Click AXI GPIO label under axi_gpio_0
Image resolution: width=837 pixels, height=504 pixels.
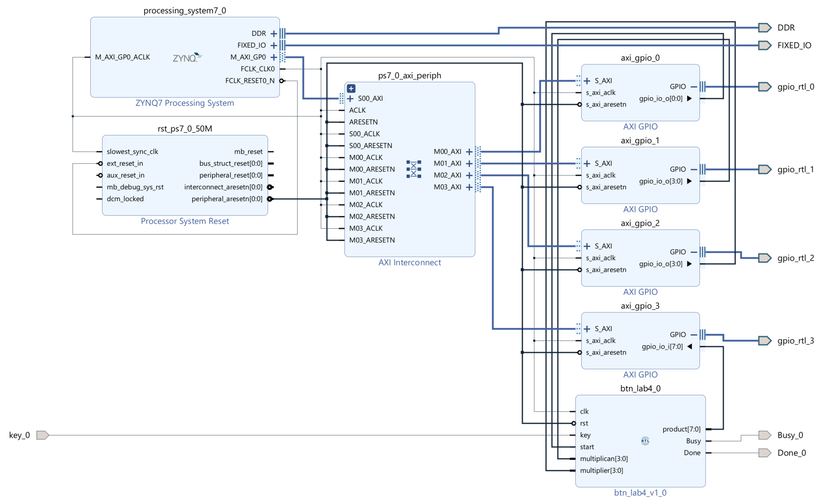640,127
